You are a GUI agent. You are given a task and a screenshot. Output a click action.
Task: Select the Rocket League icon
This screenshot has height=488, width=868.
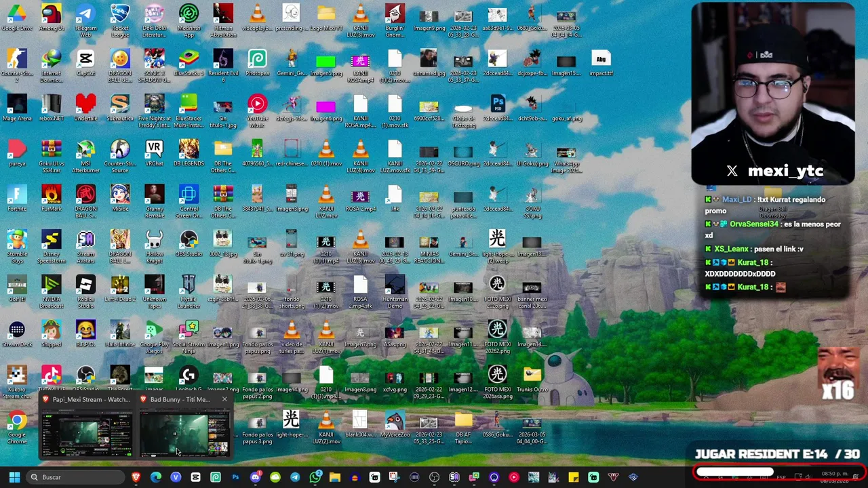120,20
